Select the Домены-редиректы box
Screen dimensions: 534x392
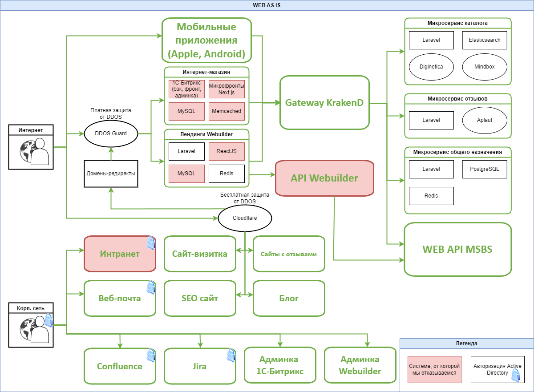(x=111, y=174)
